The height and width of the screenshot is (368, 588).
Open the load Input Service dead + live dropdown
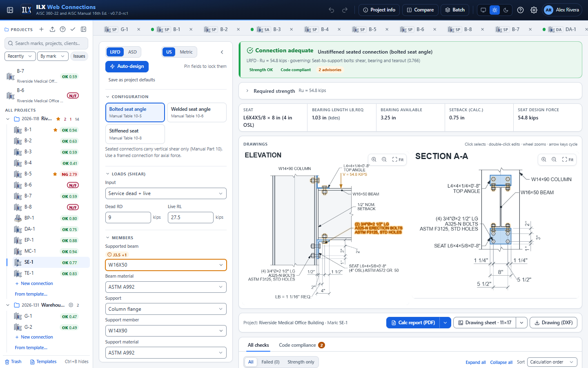point(166,193)
